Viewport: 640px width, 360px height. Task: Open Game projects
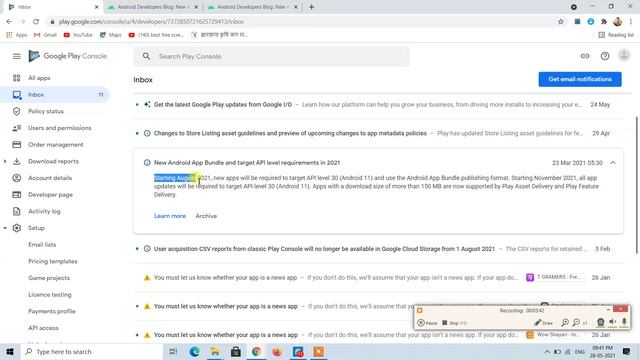49,278
